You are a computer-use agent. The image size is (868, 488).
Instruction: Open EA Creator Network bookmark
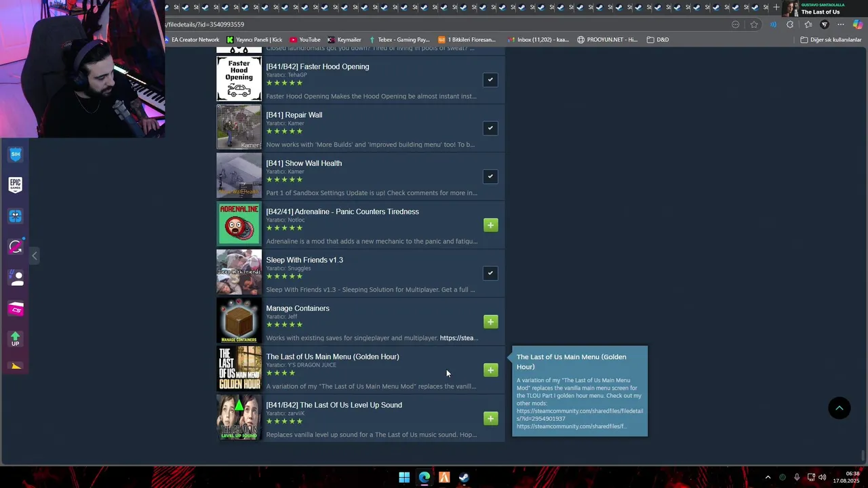pos(193,40)
